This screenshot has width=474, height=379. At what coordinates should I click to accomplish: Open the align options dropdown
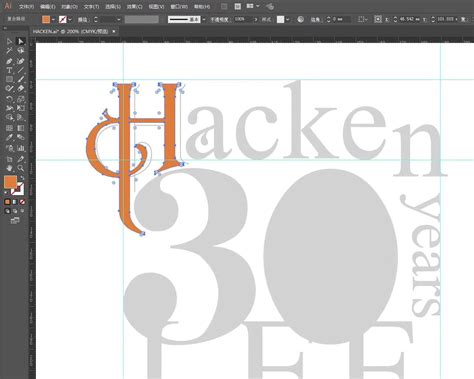pyautogui.click(x=362, y=20)
